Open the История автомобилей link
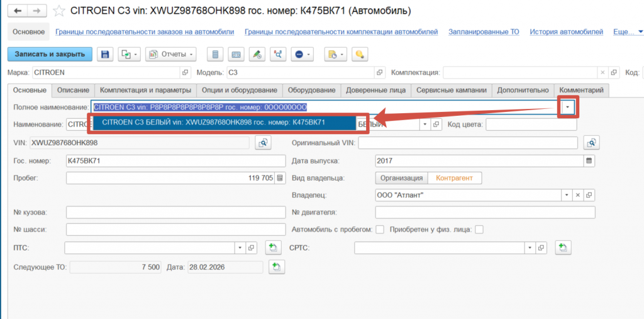This screenshot has height=319, width=644. coord(566,31)
